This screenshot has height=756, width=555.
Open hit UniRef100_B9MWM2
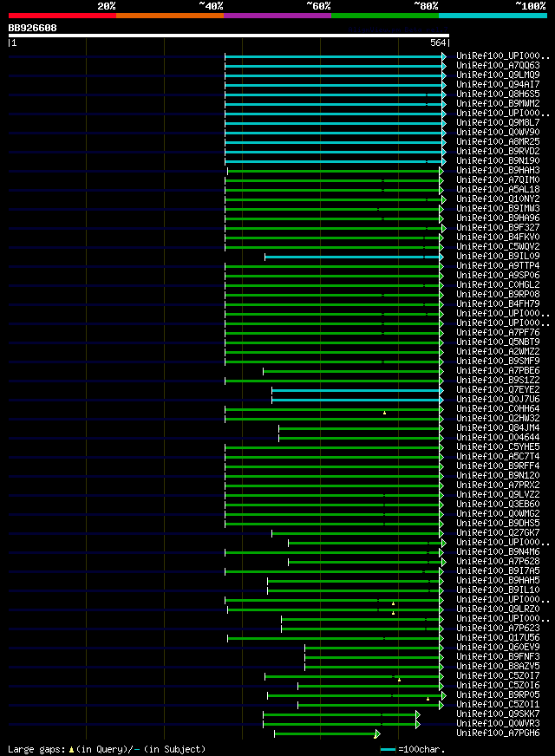click(498, 103)
